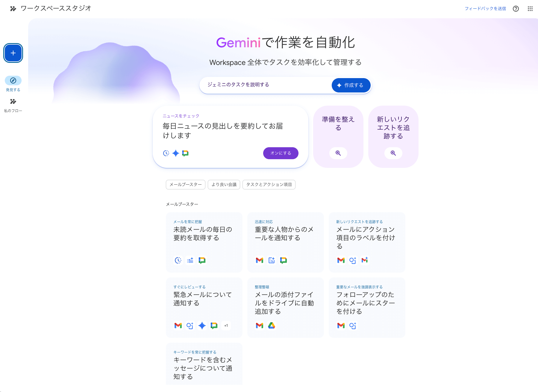The height and width of the screenshot is (392, 538).
Task: Click the Gemini sparkle icon on the urgent email card
Action: point(202,325)
